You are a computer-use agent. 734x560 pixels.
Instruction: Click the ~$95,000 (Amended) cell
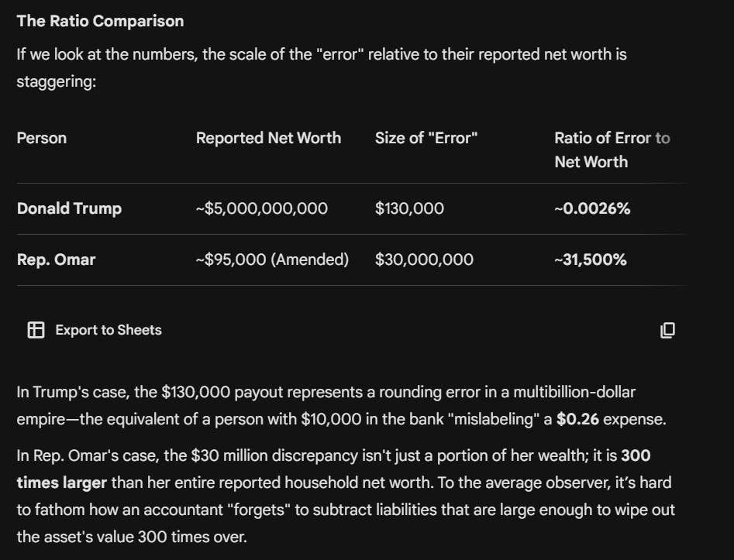click(x=272, y=259)
